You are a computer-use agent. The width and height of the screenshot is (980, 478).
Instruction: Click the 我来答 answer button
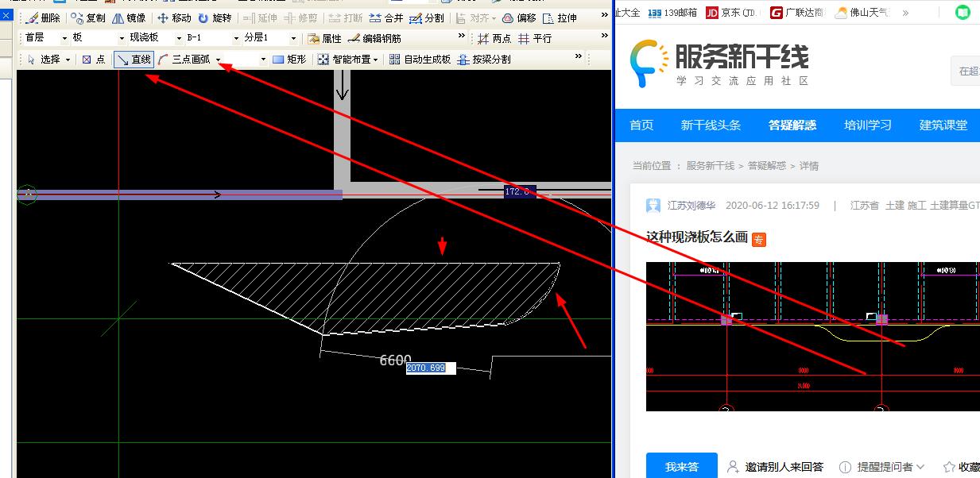681,467
